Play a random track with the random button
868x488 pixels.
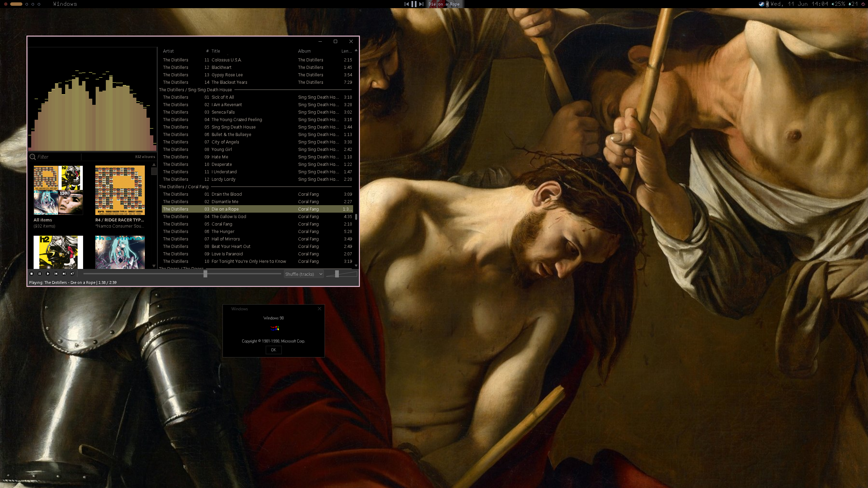coord(72,274)
